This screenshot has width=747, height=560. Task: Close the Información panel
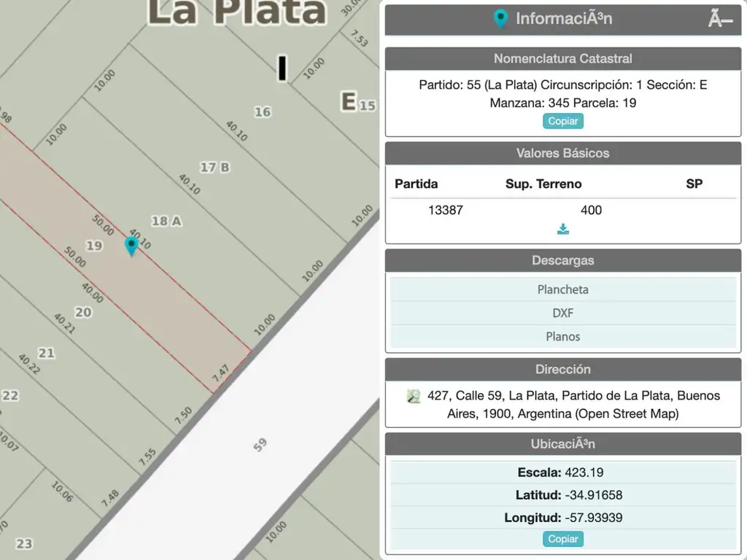pyautogui.click(x=720, y=20)
